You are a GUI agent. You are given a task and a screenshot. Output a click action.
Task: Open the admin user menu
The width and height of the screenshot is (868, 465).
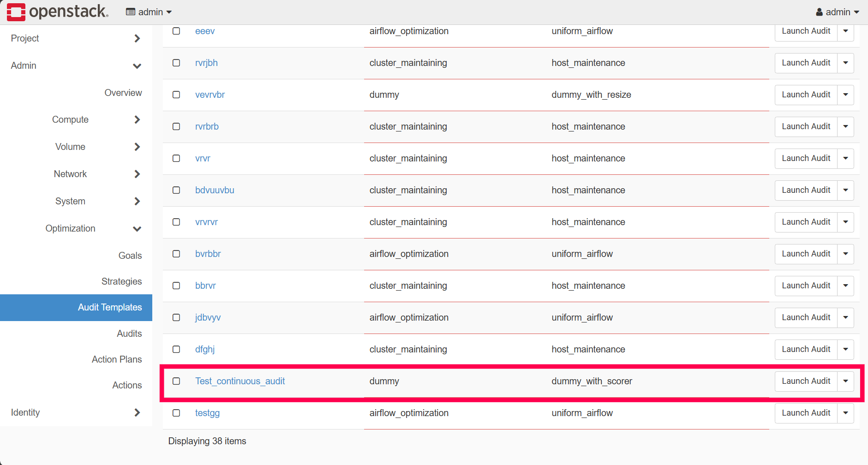837,12
